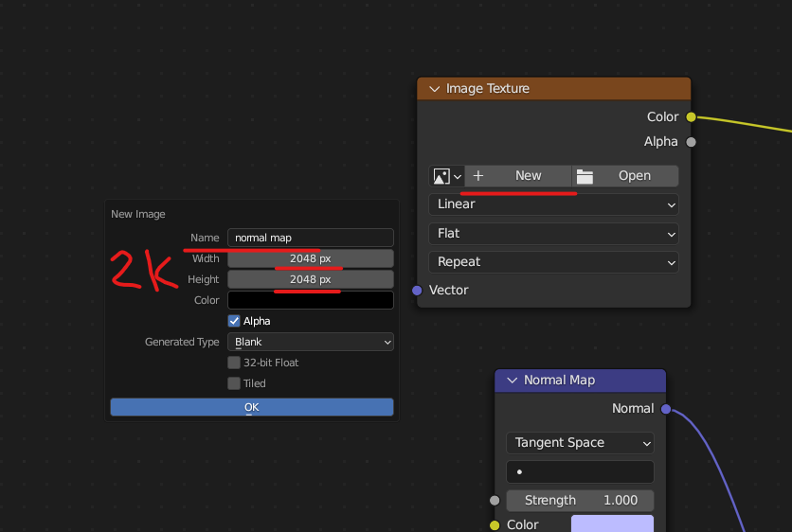Click the Alpha output socket
Viewport: 792px width, 532px height.
[691, 142]
